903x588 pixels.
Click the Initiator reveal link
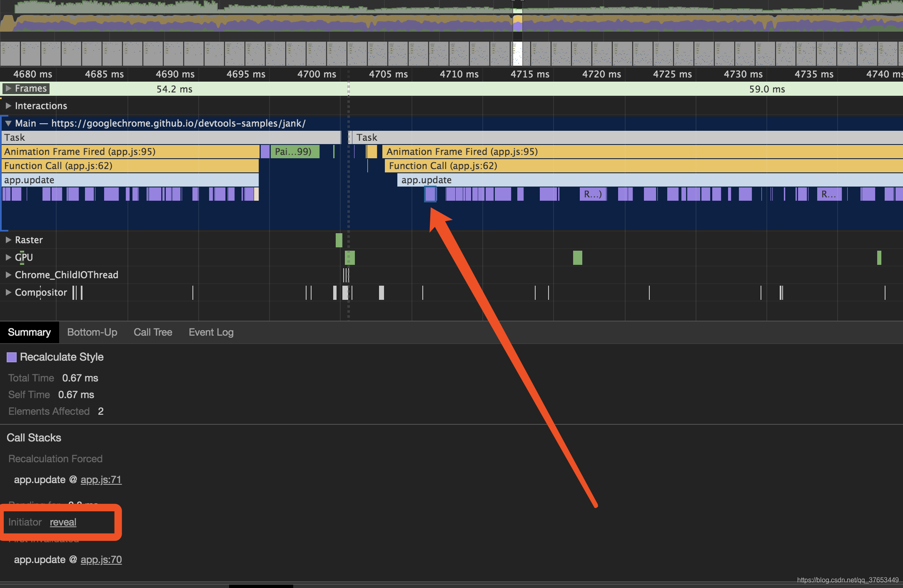63,522
